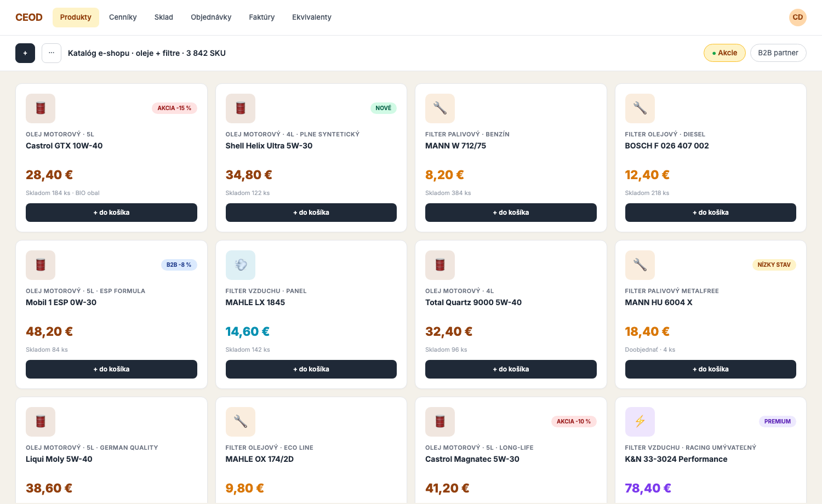The height and width of the screenshot is (504, 822).
Task: Click the Castrol GTX 10W-40 oil can icon
Action: 41,108
